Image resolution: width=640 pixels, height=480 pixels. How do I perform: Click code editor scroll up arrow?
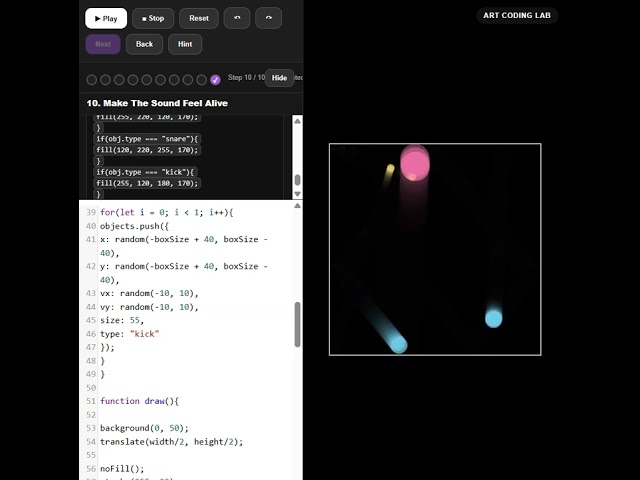(x=298, y=206)
